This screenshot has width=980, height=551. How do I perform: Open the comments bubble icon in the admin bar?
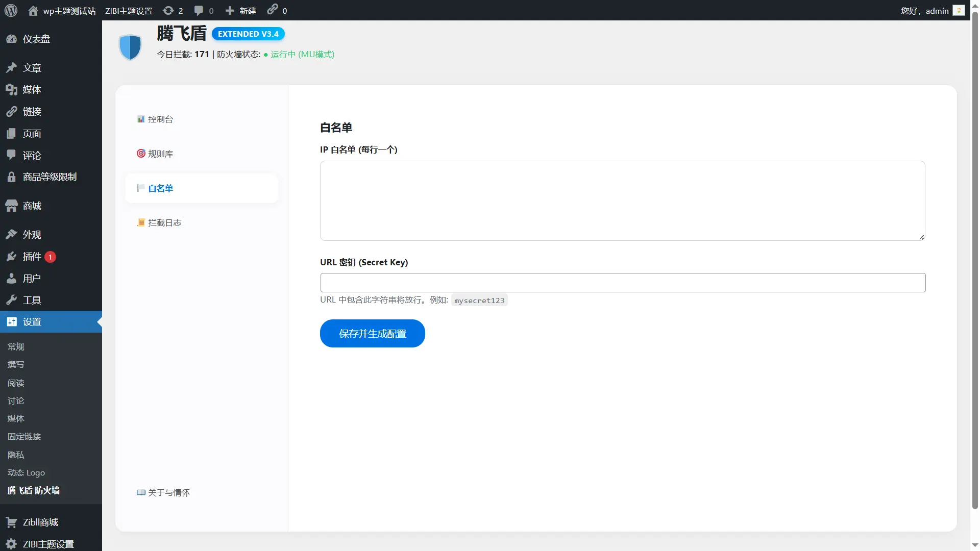click(x=199, y=10)
